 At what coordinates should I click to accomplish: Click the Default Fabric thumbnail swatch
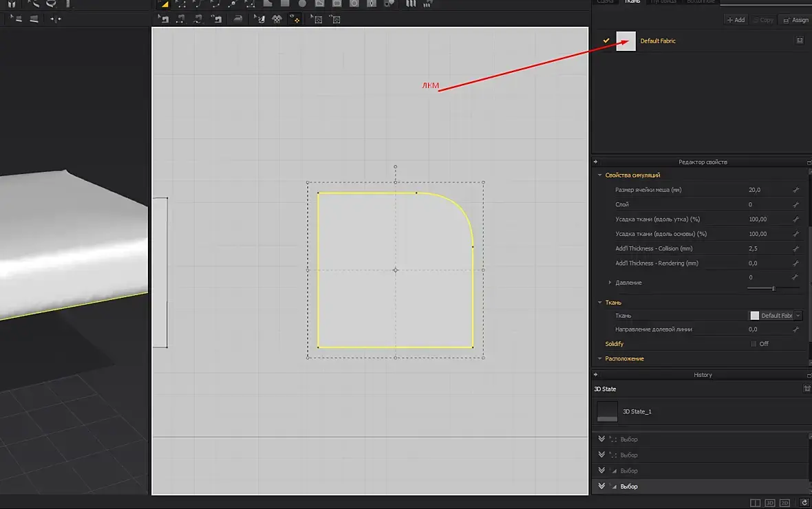tap(626, 41)
